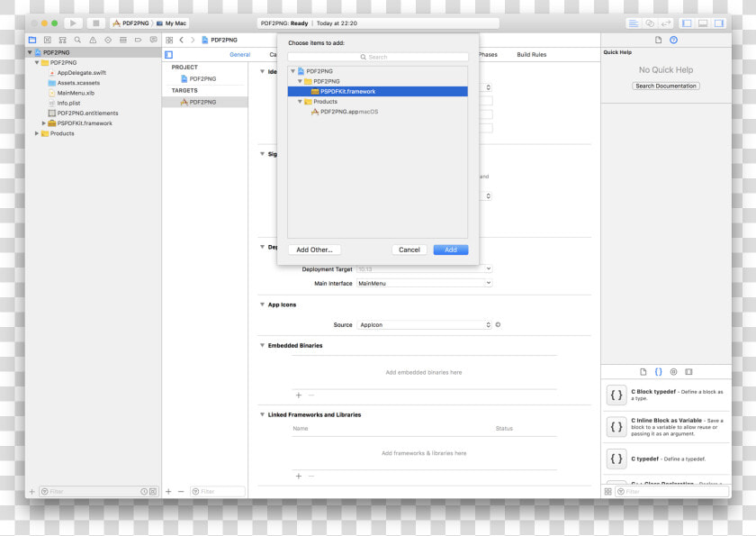Select PDF2PNG.app in the dialog list
The image size is (756, 536).
(377, 112)
